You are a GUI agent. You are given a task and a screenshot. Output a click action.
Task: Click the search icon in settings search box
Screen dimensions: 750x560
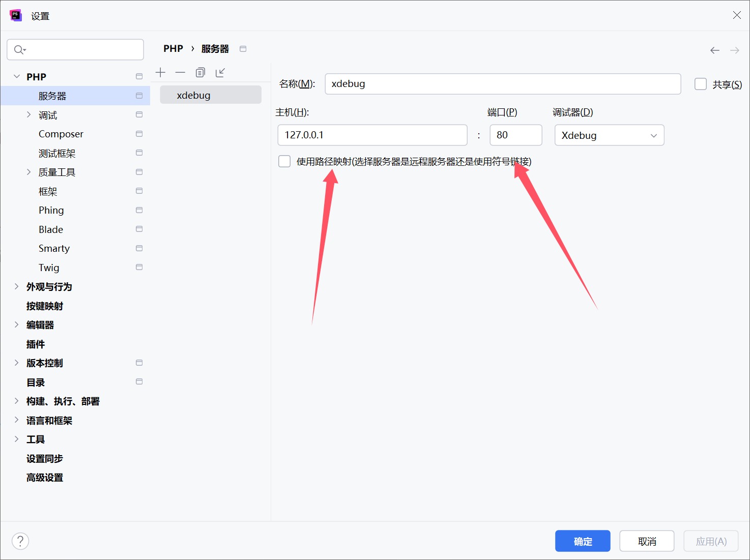coord(19,49)
